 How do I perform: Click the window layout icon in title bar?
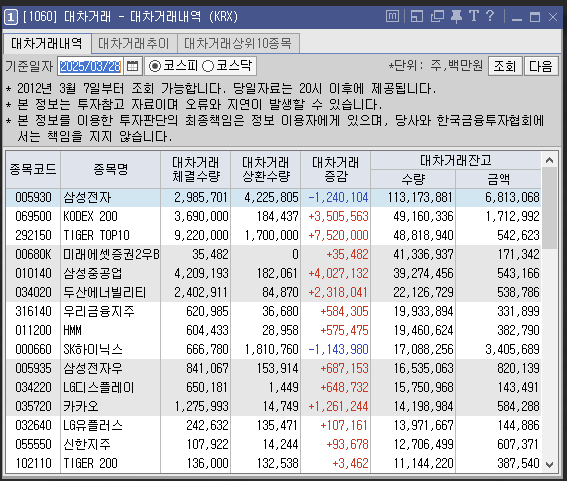point(417,16)
